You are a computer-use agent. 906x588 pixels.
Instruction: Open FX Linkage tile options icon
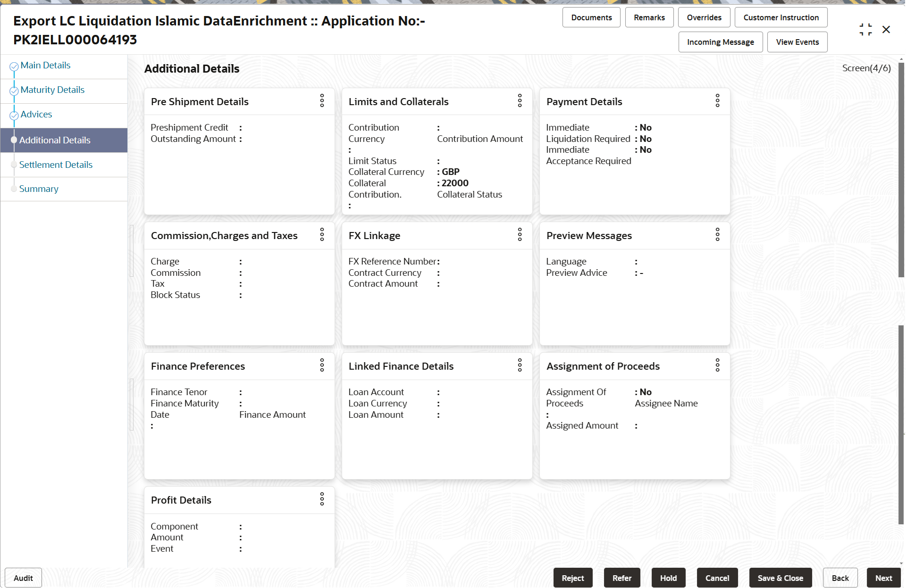pos(520,234)
